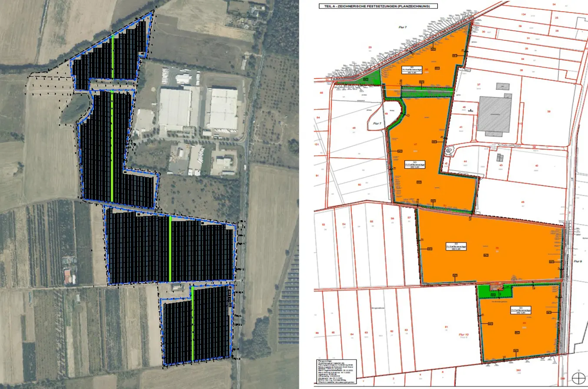Click parcel number 57
Image resolution: width=588 pixels, height=389 pixels.
point(409,217)
